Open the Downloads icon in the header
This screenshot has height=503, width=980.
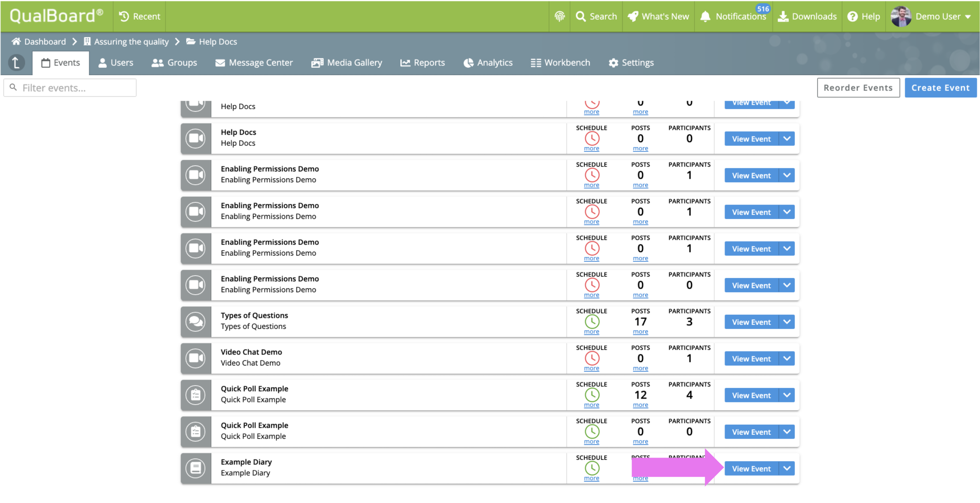tap(783, 16)
